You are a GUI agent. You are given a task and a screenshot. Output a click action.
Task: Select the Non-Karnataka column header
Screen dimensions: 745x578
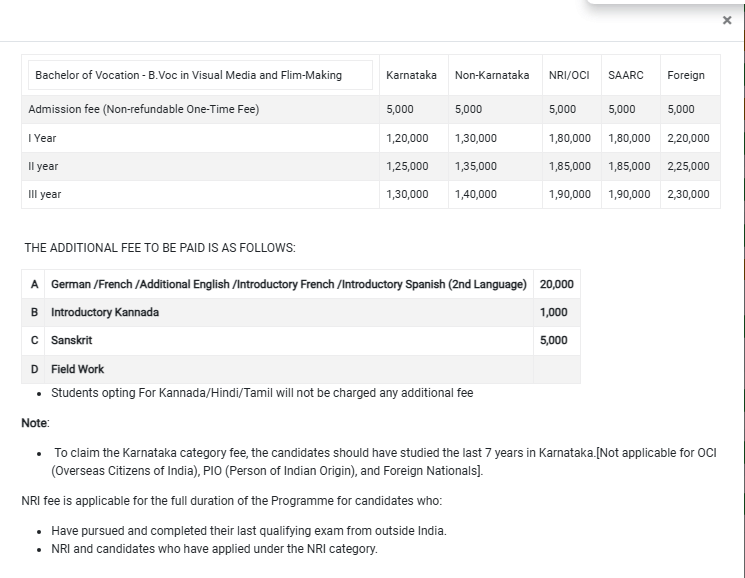coord(491,75)
